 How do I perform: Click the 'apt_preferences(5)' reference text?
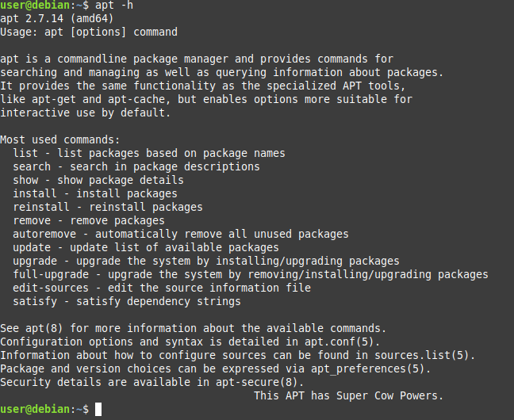368,369
